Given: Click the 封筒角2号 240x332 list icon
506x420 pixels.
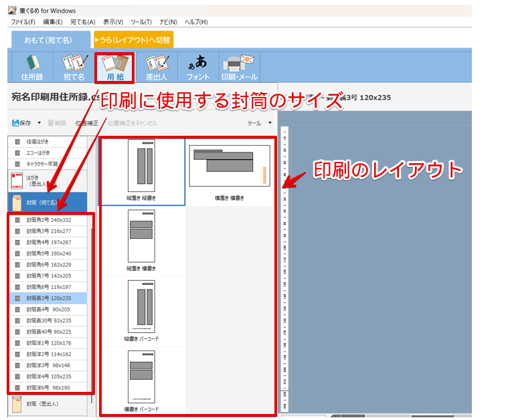Looking at the screenshot, I should [17, 220].
